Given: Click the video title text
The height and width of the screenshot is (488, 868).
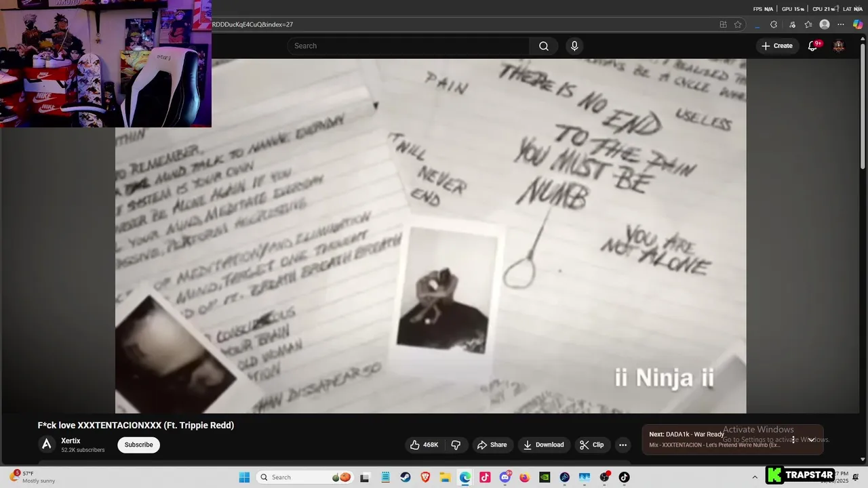Looking at the screenshot, I should click(136, 425).
